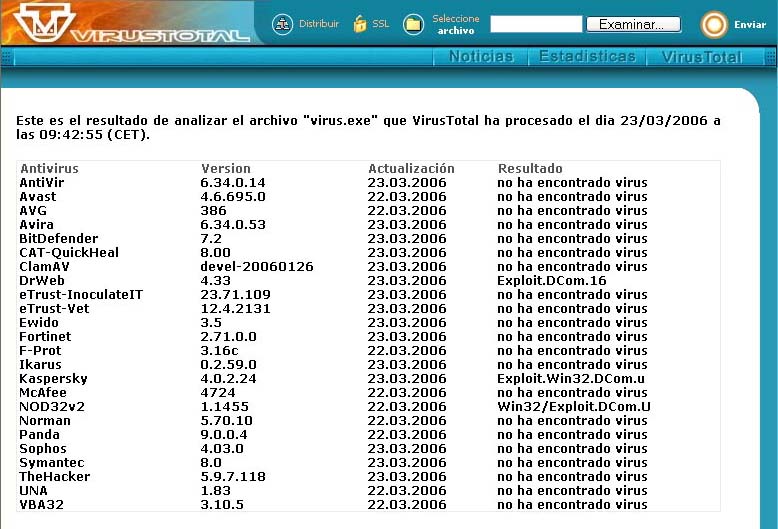Click version 6.34.0.14 of AntiVir

(x=233, y=183)
